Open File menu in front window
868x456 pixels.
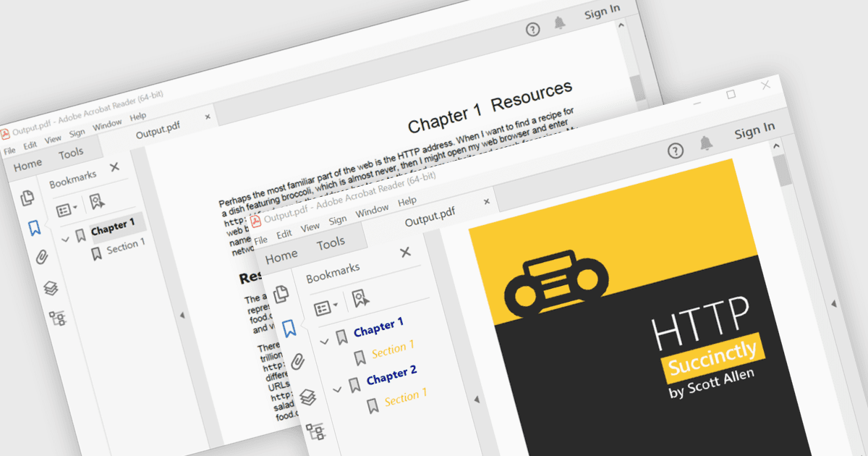coord(260,240)
